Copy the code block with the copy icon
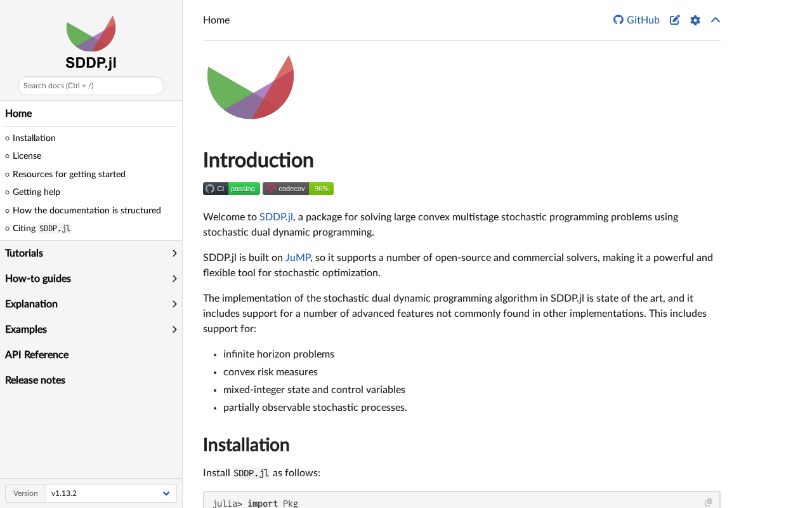 (x=709, y=502)
